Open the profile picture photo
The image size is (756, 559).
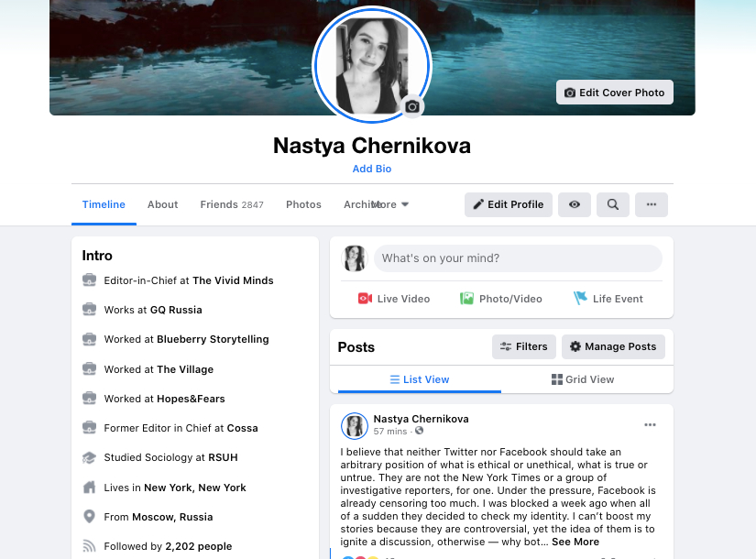371,65
